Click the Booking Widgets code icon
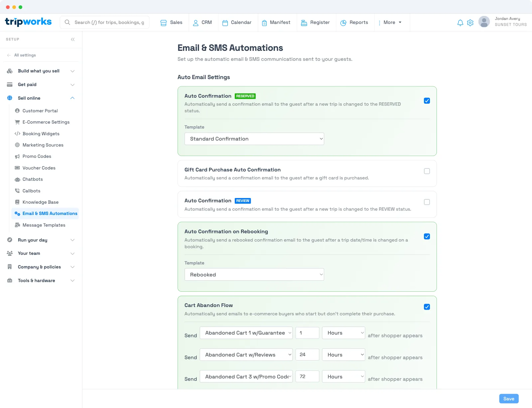532x408 pixels. click(17, 134)
